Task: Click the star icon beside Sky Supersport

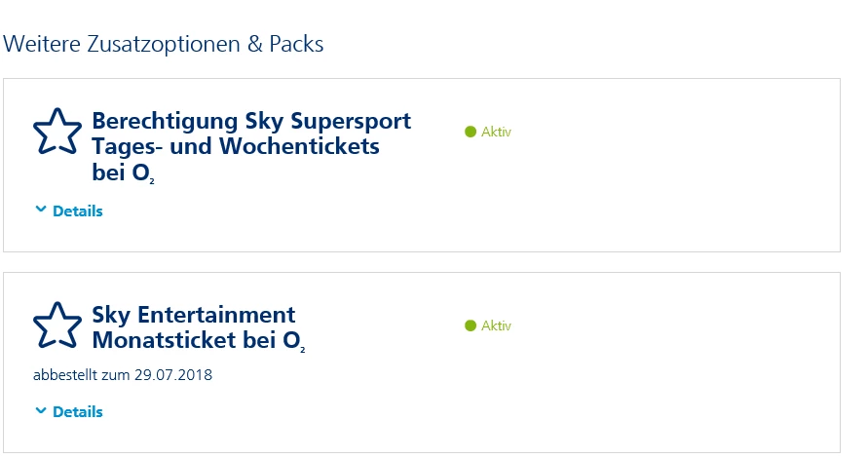Action: point(57,132)
